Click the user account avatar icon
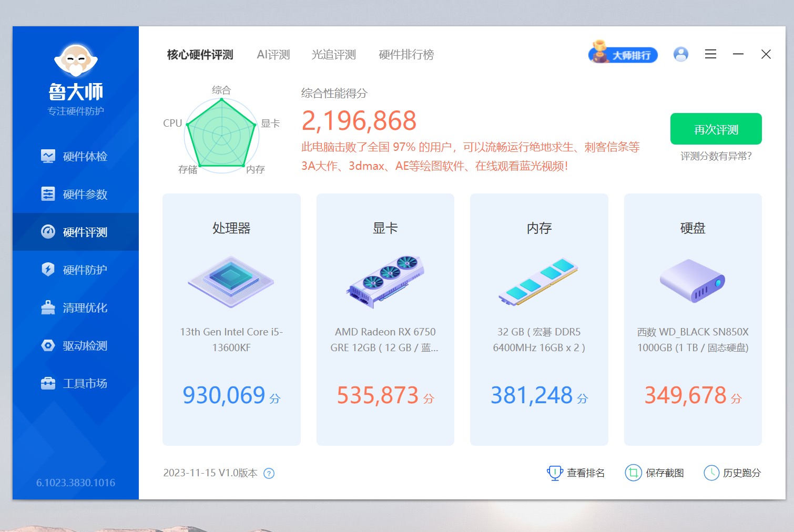 coord(681,54)
